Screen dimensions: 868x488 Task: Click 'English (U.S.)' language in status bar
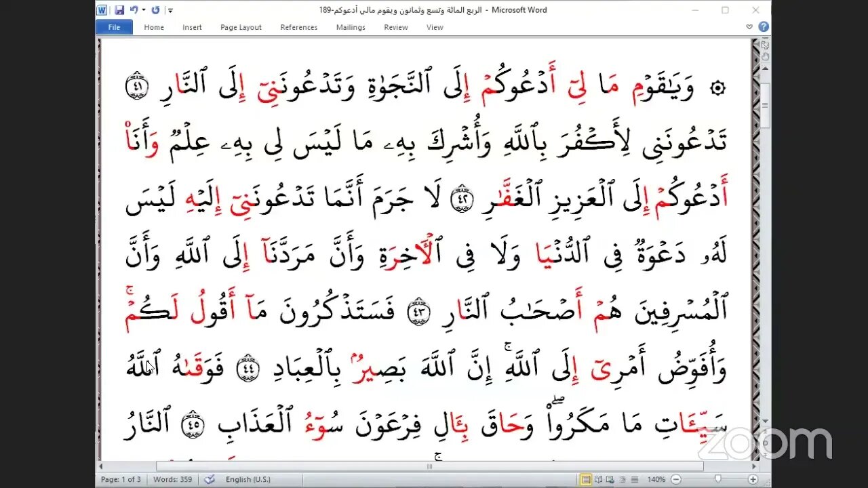click(x=248, y=479)
